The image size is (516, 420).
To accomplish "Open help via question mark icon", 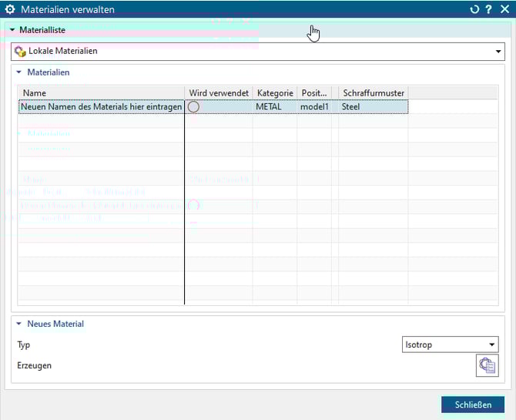I will click(488, 9).
